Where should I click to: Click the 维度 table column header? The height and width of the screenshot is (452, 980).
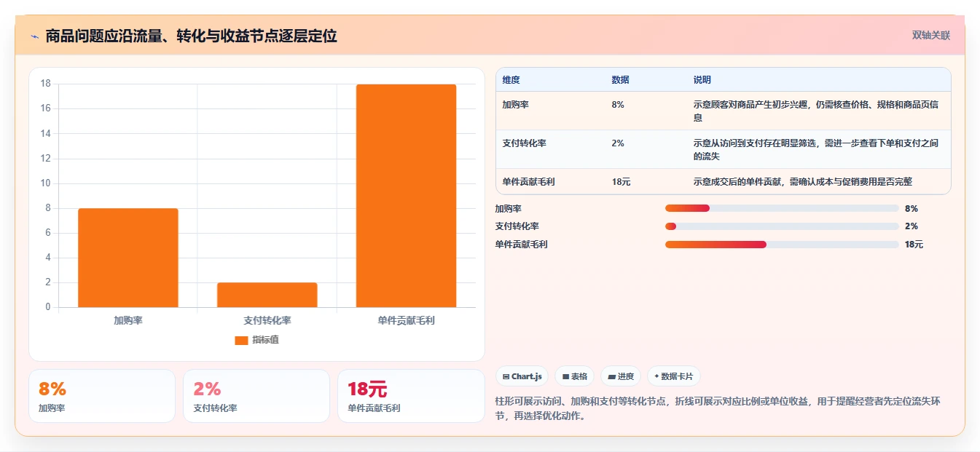pos(511,80)
